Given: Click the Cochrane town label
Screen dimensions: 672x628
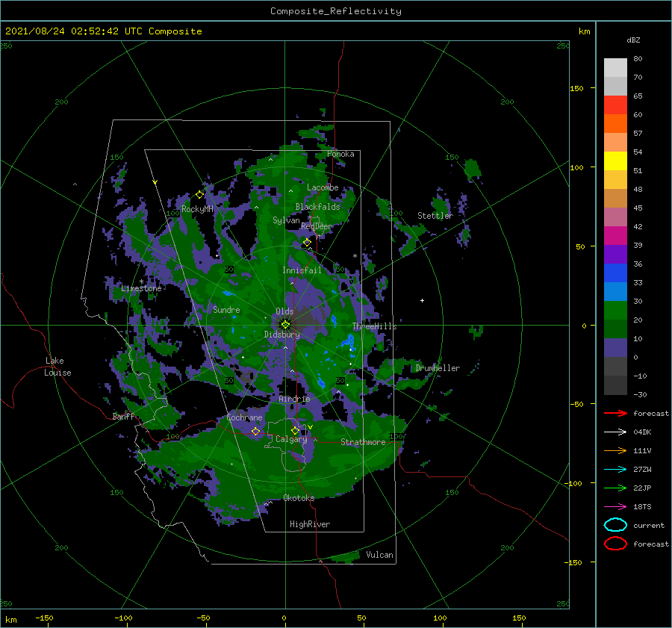Looking at the screenshot, I should (x=244, y=417).
